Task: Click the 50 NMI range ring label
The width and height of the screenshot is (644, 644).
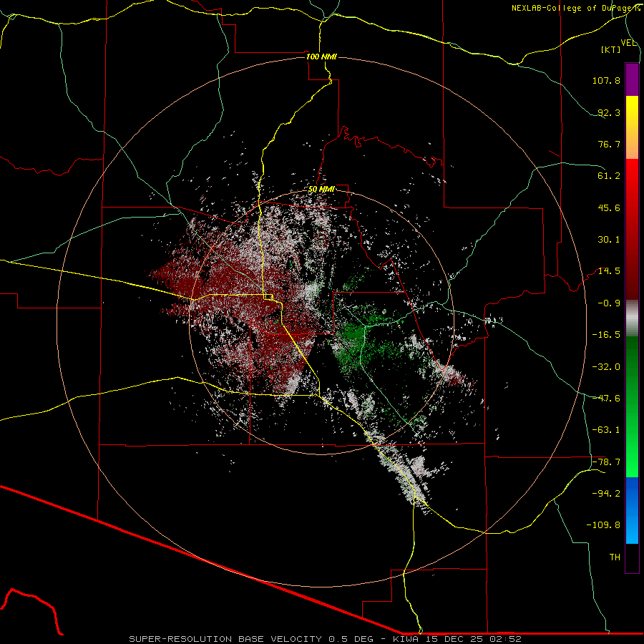Action: point(321,190)
